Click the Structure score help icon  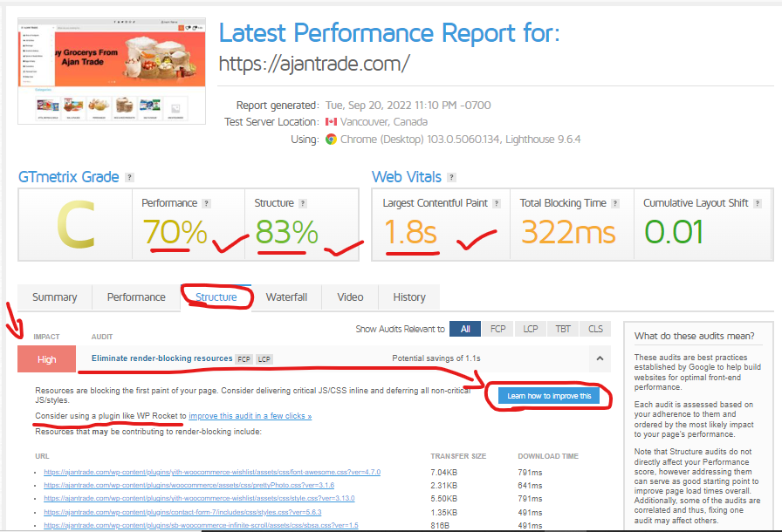click(303, 203)
